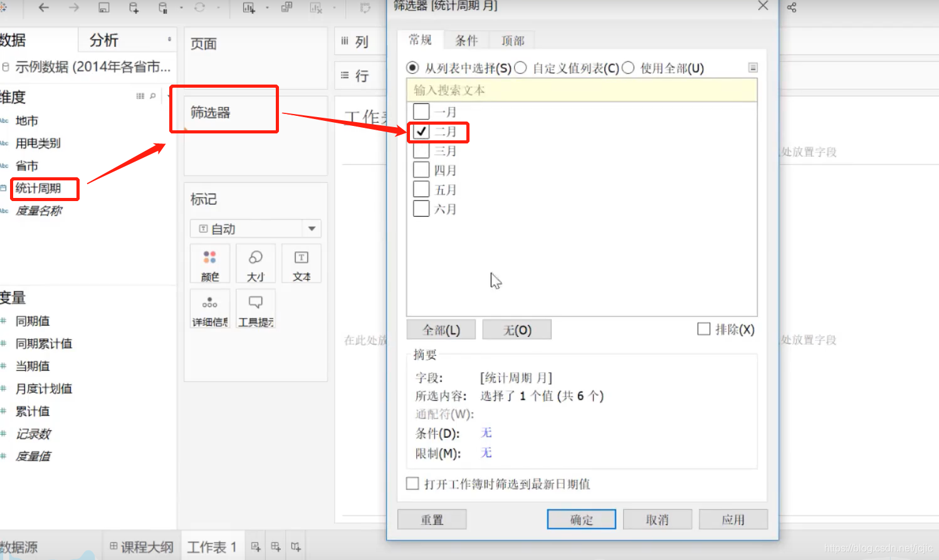Click the new worksheet tab icon at bottom

click(256, 547)
